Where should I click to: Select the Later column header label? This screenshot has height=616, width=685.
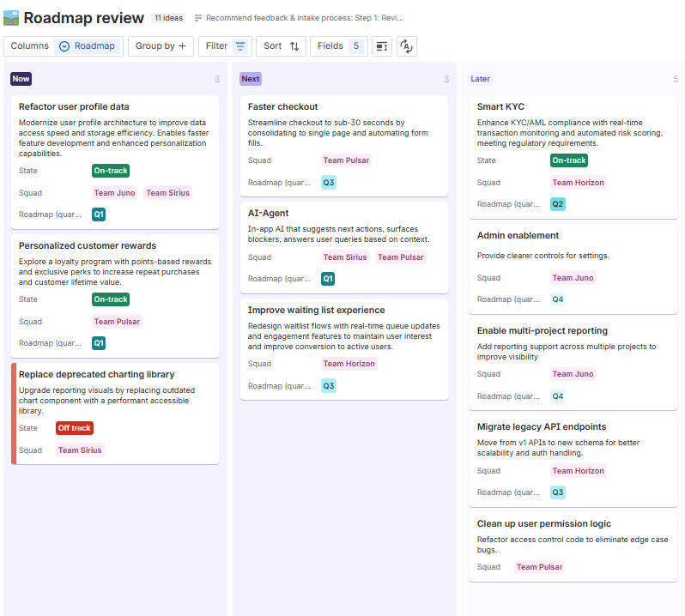(480, 79)
